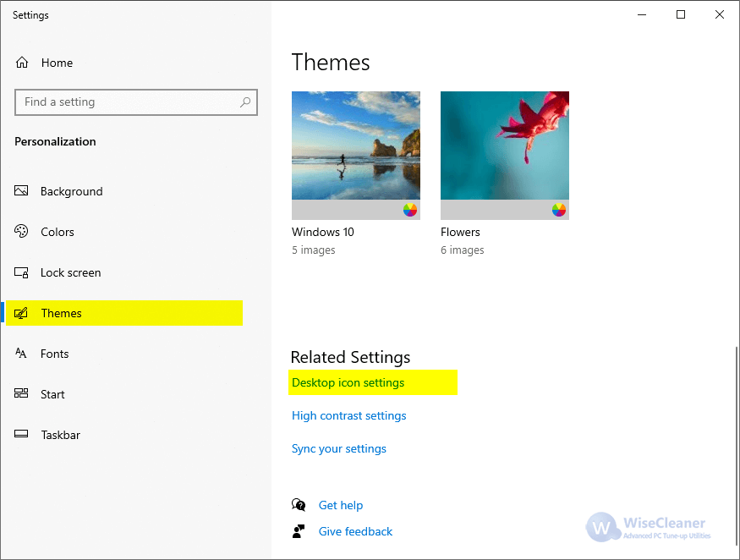Click the Taskbar icon in sidebar
This screenshot has width=740, height=560.
pyautogui.click(x=21, y=434)
